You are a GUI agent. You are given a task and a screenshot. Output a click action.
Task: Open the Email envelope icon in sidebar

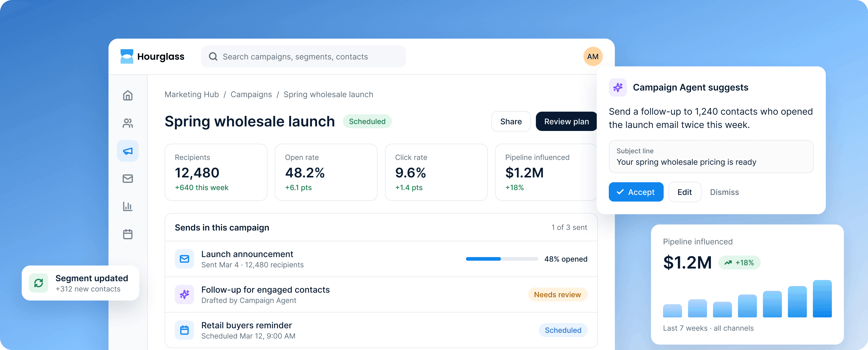128,178
